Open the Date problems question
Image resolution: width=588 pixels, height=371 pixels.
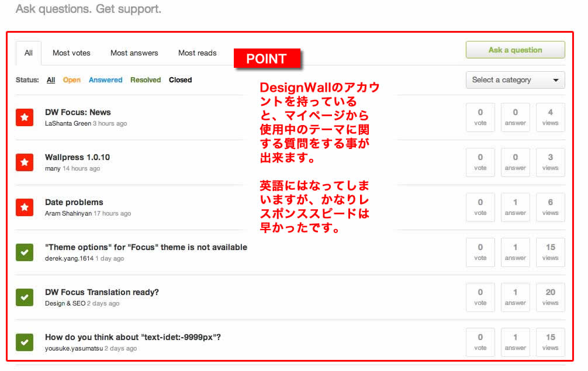(74, 202)
